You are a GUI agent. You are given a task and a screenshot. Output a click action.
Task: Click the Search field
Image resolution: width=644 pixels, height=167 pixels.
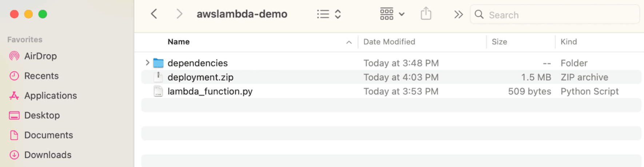pos(555,15)
